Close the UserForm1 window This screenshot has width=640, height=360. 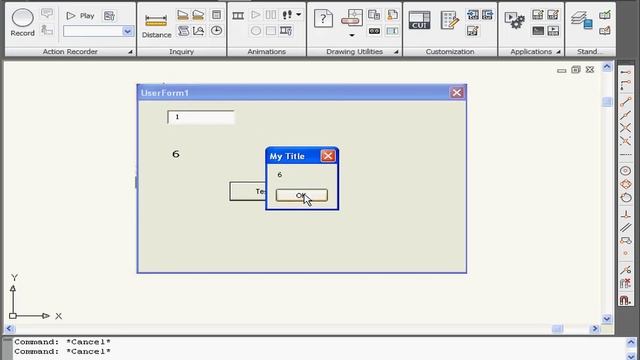pyautogui.click(x=457, y=93)
